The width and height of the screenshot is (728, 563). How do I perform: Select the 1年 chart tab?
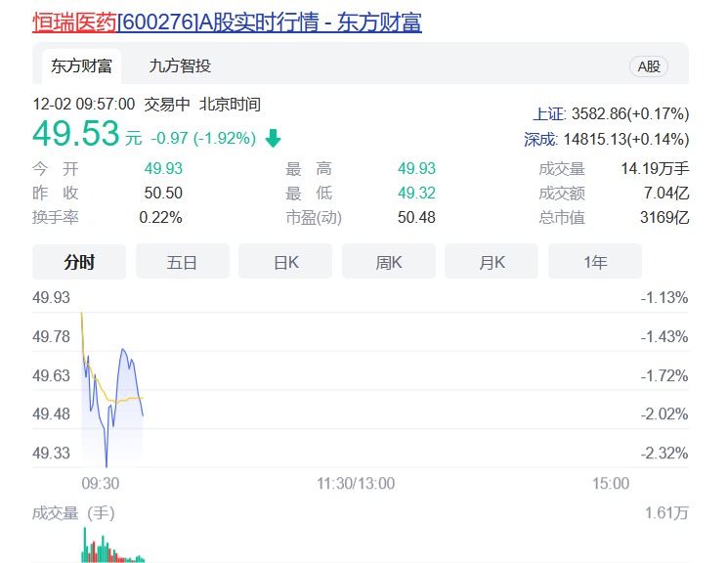595,262
